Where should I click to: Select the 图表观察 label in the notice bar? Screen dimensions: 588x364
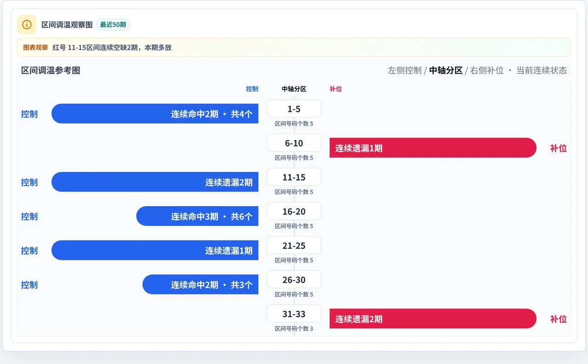coord(35,47)
